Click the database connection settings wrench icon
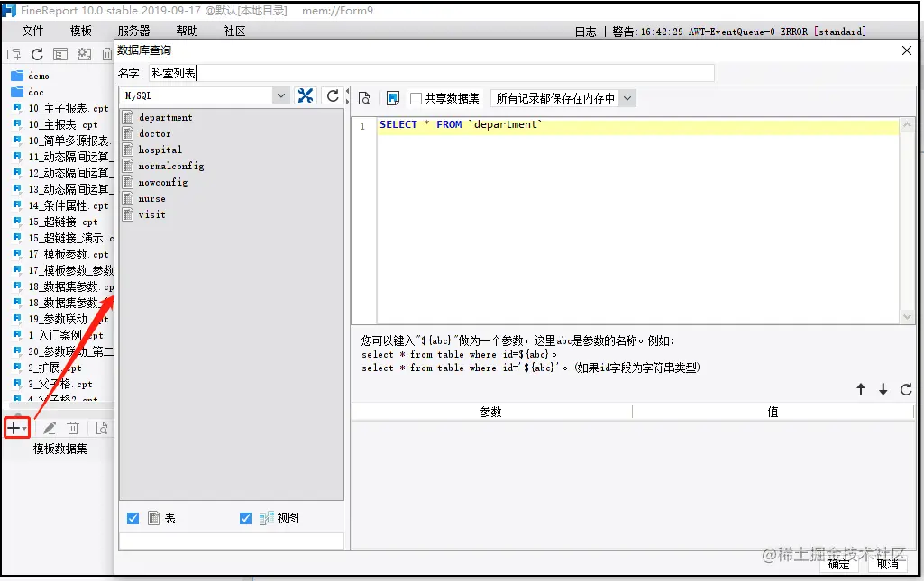Image resolution: width=924 pixels, height=581 pixels. pyautogui.click(x=306, y=96)
